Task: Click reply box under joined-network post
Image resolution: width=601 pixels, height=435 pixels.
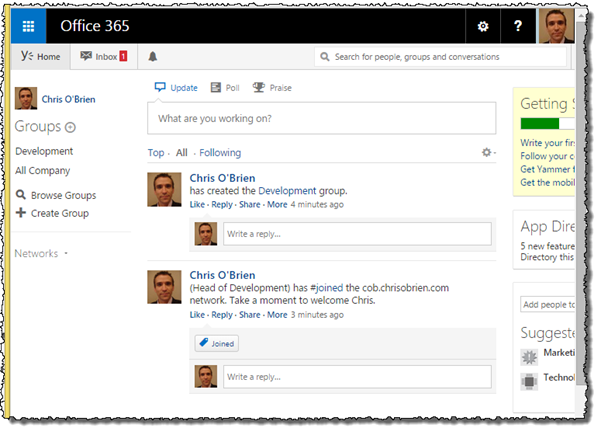Action: point(357,377)
